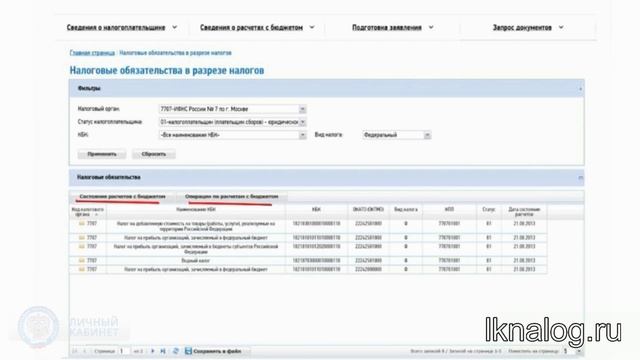
Task: Open the Сведения о налогоплательщике menu
Action: click(122, 28)
